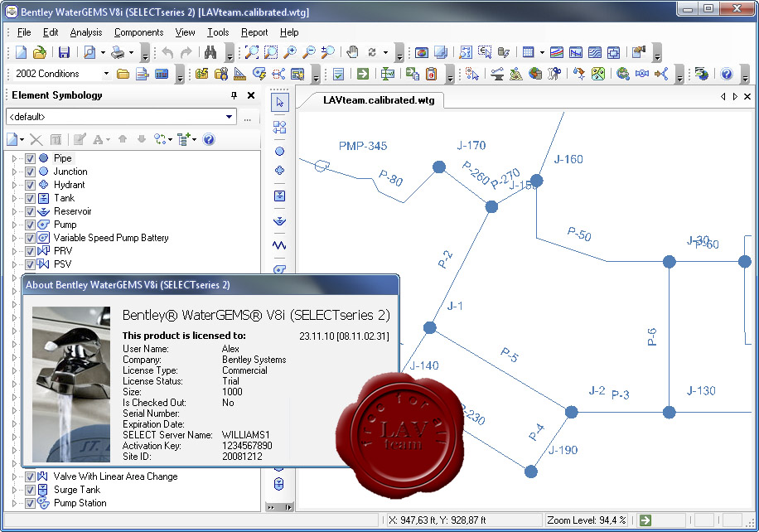
Task: Expand the PSV tree node
Action: 14,264
